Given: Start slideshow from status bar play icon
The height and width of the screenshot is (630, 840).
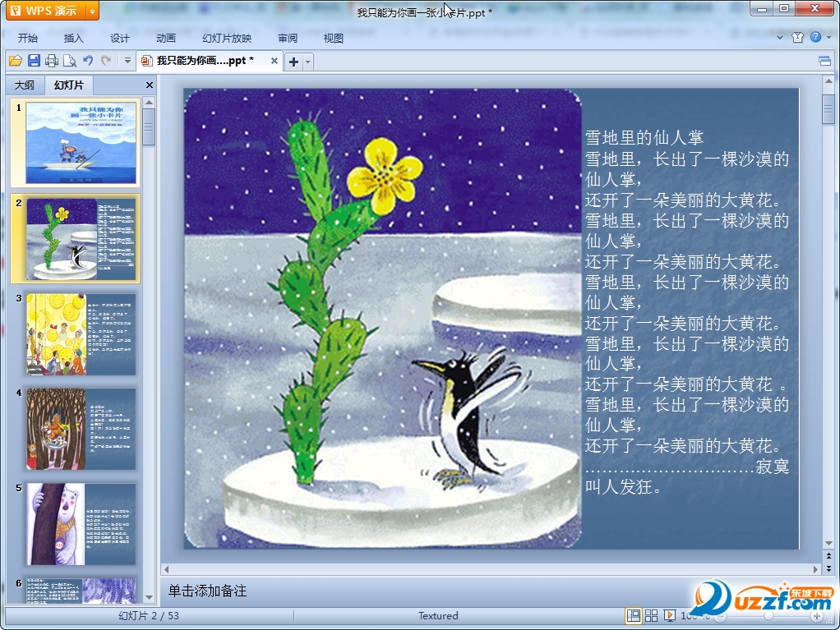Looking at the screenshot, I should point(670,616).
